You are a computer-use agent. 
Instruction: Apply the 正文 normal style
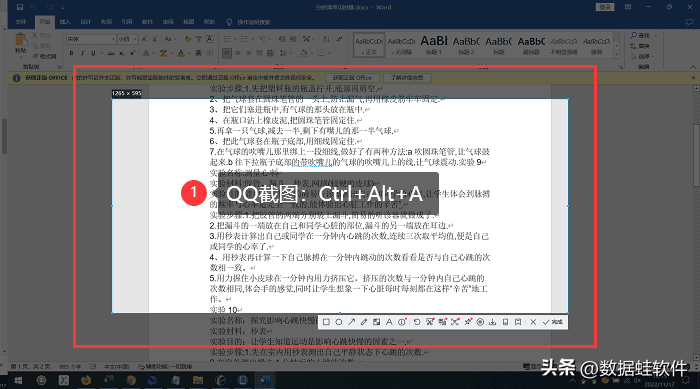coord(369,45)
